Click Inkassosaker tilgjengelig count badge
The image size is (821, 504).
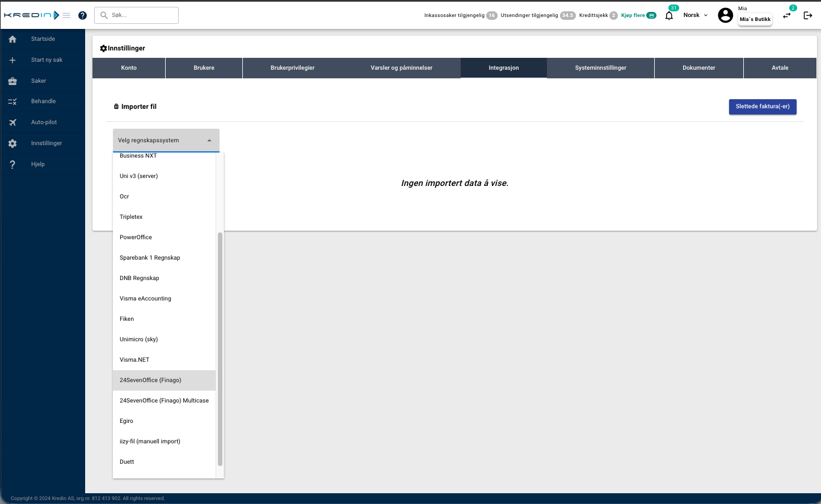[x=492, y=15]
